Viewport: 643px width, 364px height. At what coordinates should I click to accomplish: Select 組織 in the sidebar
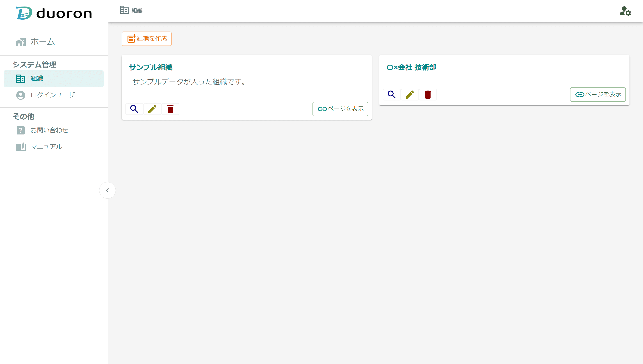(54, 79)
